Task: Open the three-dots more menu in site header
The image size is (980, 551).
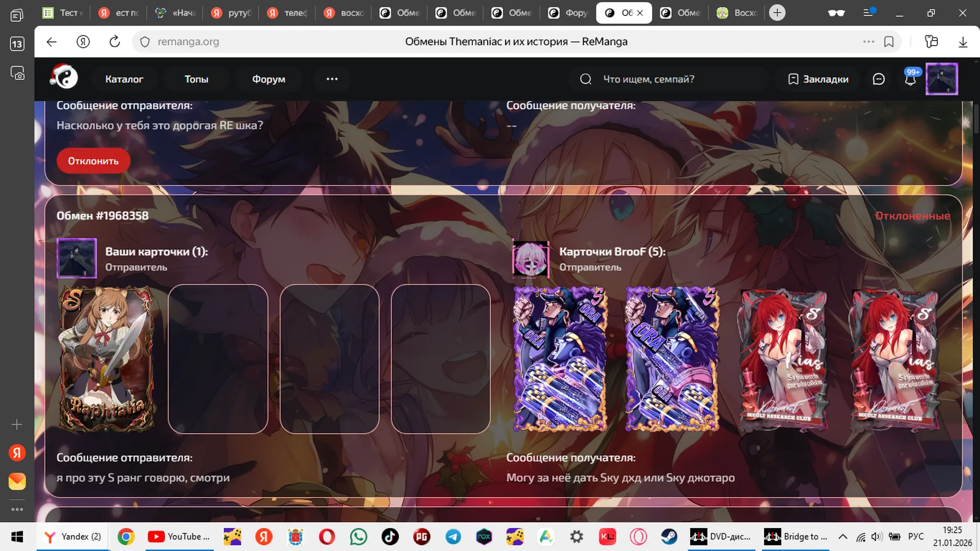Action: [x=332, y=79]
